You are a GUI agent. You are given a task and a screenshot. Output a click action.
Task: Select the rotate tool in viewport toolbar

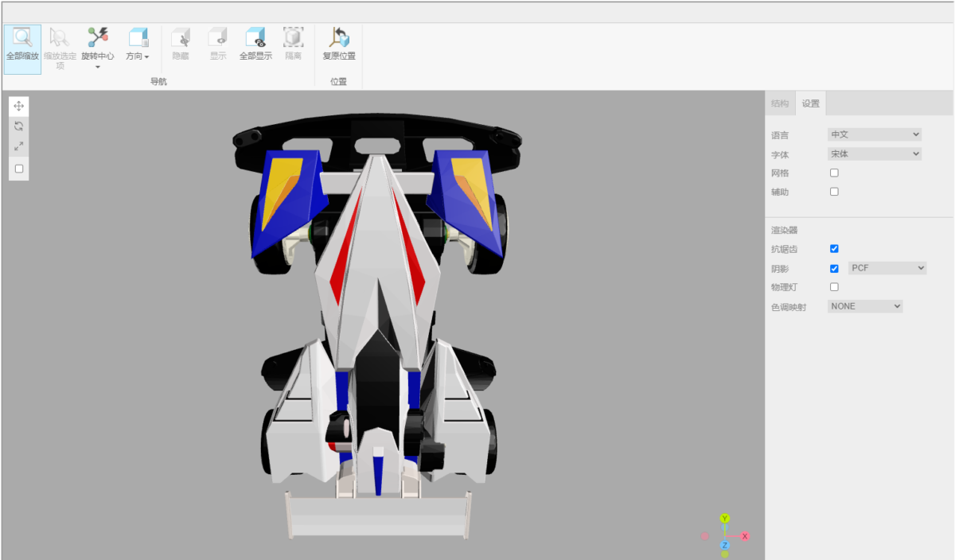(x=19, y=126)
